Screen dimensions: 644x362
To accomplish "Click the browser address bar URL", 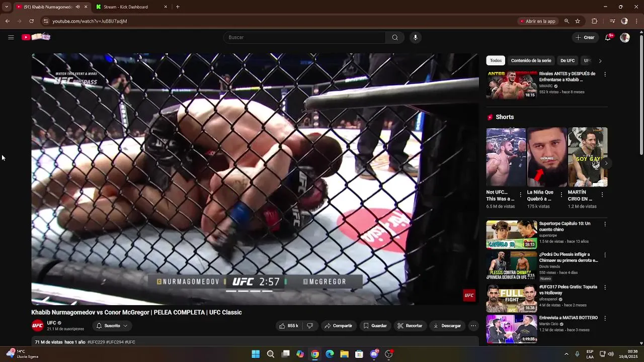I will point(90,21).
